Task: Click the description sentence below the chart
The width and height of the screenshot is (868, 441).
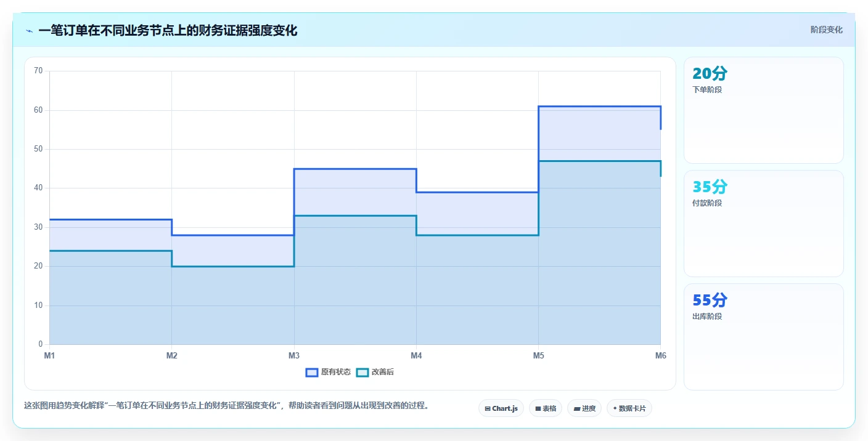Action: point(226,405)
